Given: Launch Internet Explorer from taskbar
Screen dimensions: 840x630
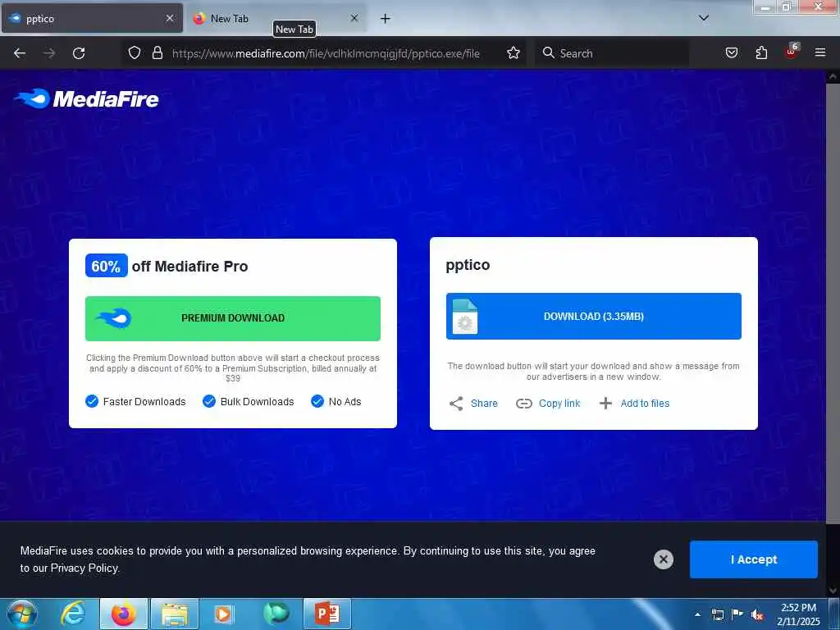Looking at the screenshot, I should pos(73,614).
